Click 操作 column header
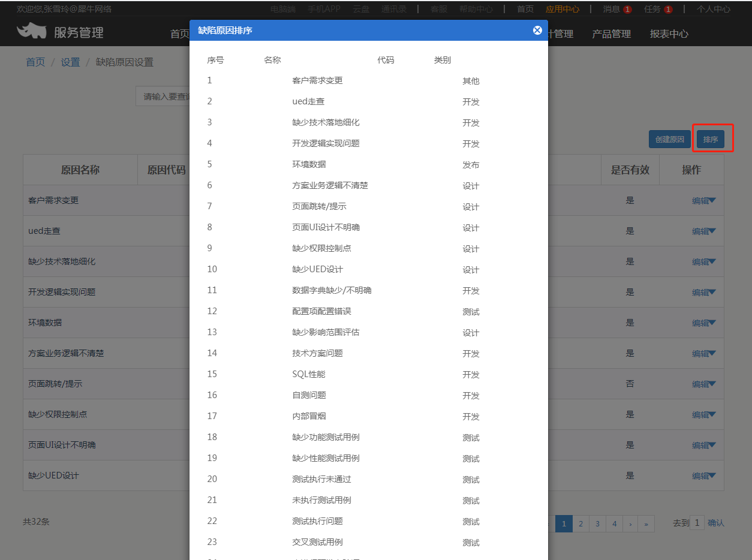Screen dimensions: 752x560 click(691, 170)
